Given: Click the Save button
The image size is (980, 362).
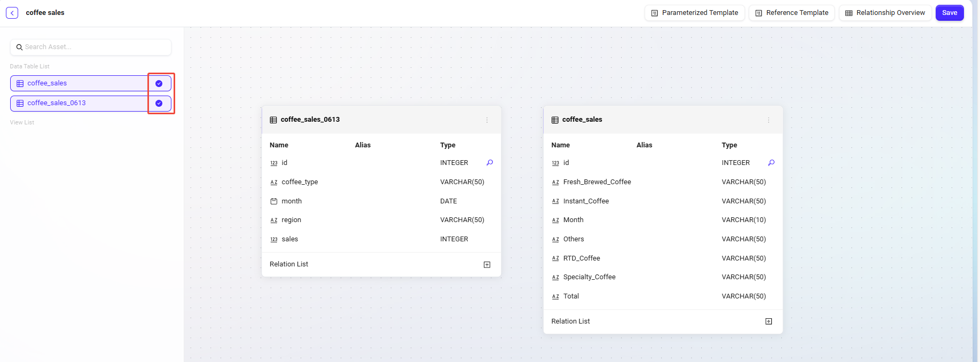Looking at the screenshot, I should (949, 13).
